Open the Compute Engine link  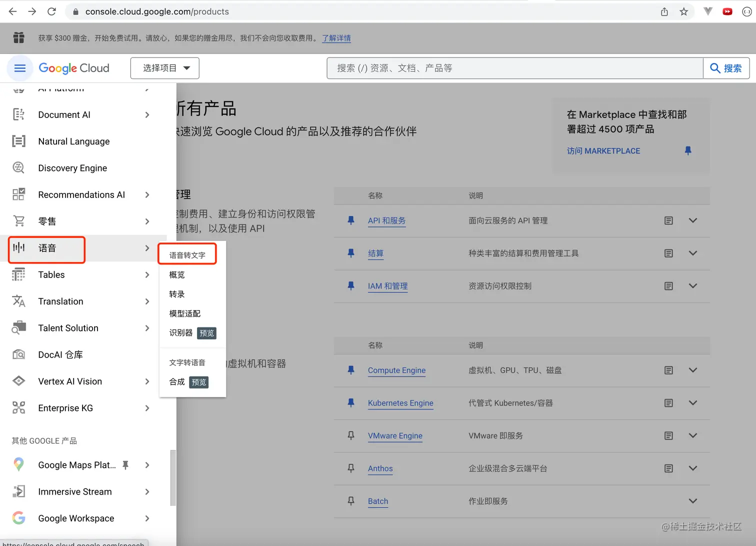click(x=396, y=370)
